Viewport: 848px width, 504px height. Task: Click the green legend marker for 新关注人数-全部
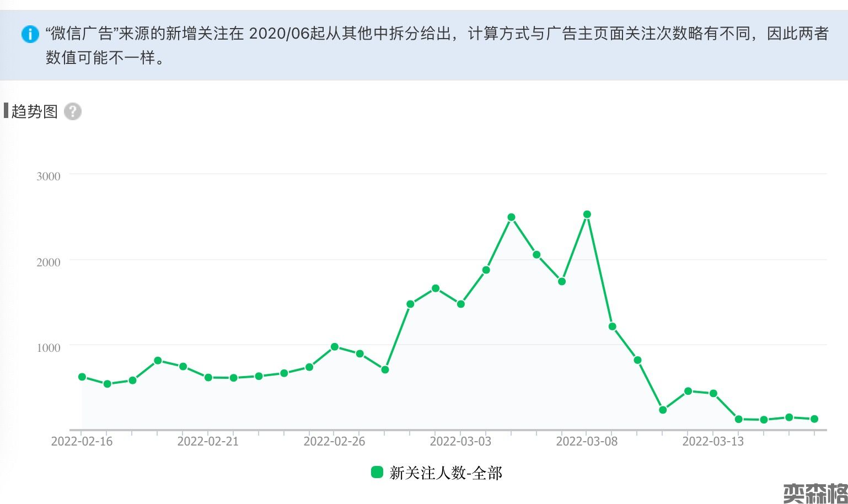[377, 472]
